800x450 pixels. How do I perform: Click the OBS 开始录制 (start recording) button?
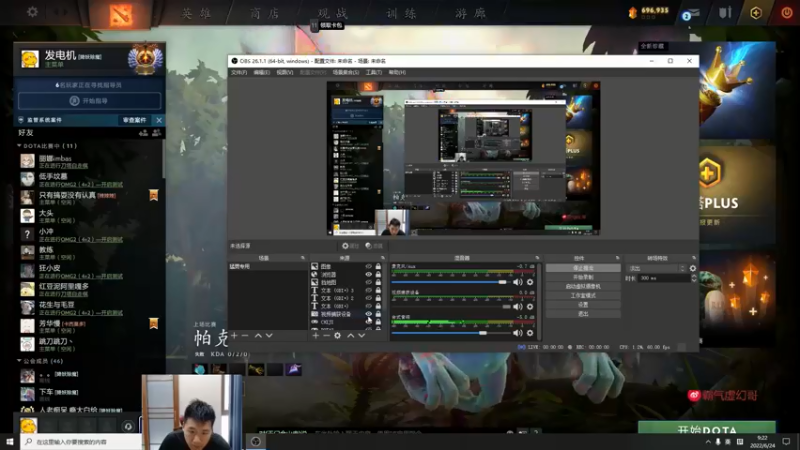pyautogui.click(x=583, y=277)
